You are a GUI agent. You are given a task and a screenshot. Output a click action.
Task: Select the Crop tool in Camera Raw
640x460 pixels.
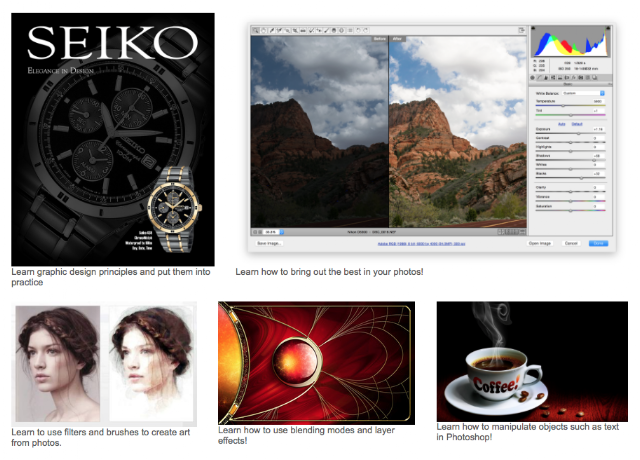[x=295, y=31]
